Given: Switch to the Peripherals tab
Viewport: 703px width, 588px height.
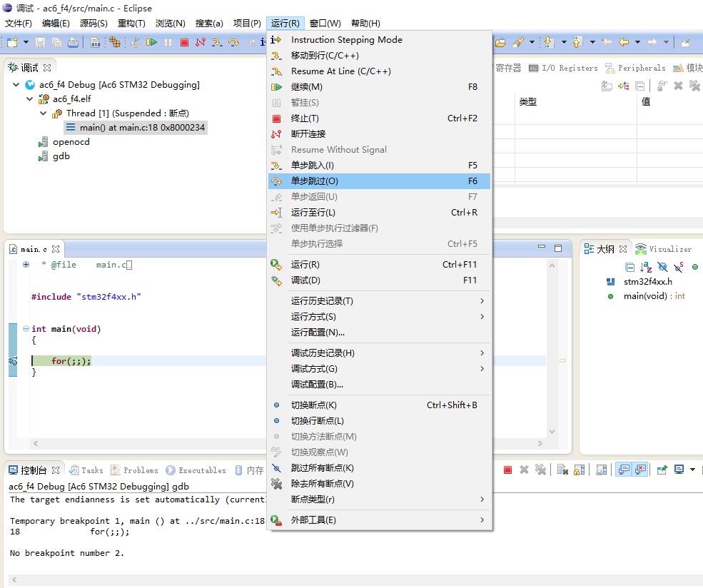Looking at the screenshot, I should click(635, 68).
